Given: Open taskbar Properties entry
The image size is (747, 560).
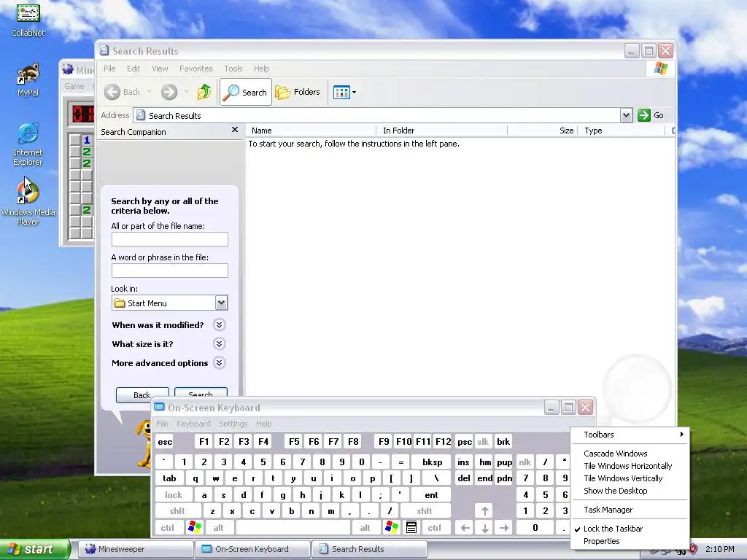Looking at the screenshot, I should coord(630,541).
